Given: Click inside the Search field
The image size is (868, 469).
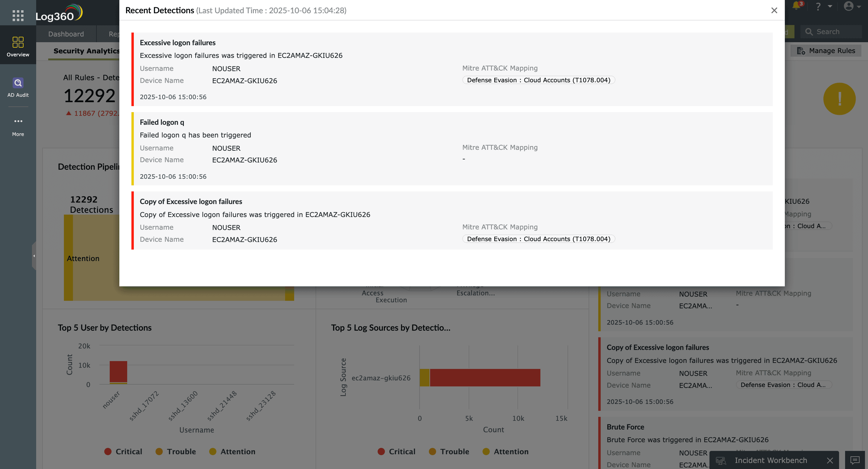Looking at the screenshot, I should coord(832,32).
